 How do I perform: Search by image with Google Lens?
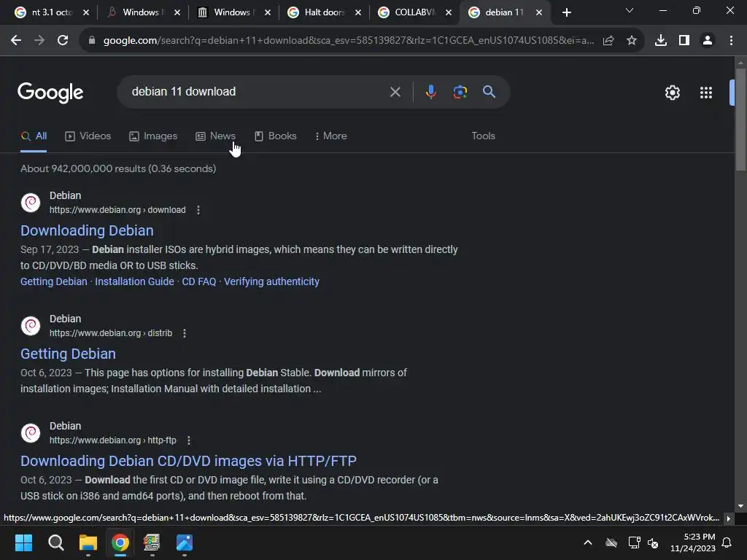pos(460,92)
